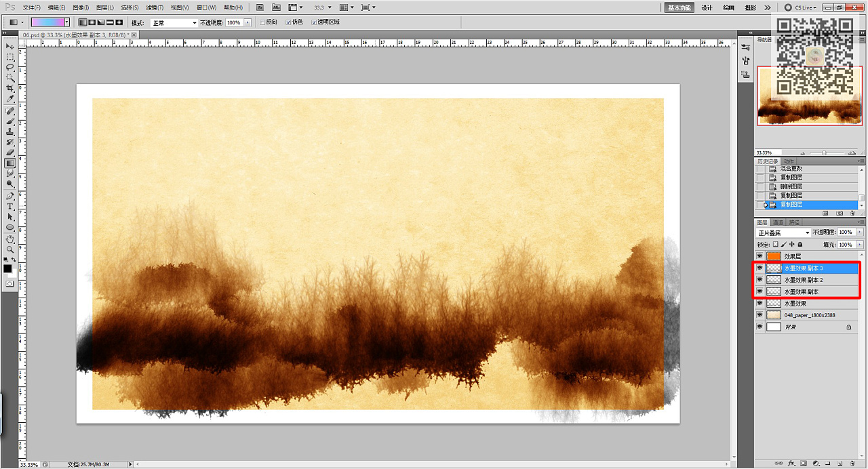Select the Hand tool
Viewport: 868px width, 469px height.
pos(10,239)
